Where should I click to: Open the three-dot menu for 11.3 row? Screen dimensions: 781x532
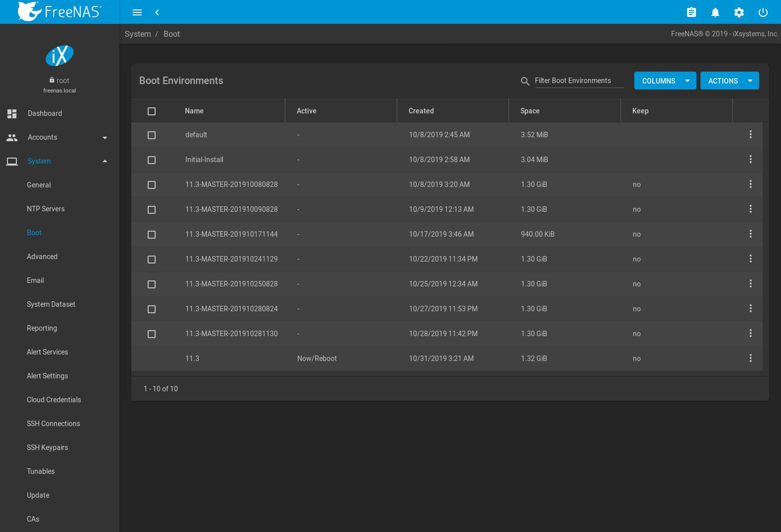pyautogui.click(x=750, y=358)
